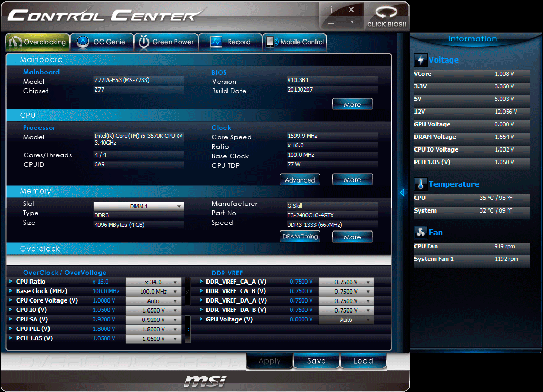Screen dimensions: 543x392
Task: Click the arrow beside DDR_VREF_DA_B (V)
Action: coord(201,310)
